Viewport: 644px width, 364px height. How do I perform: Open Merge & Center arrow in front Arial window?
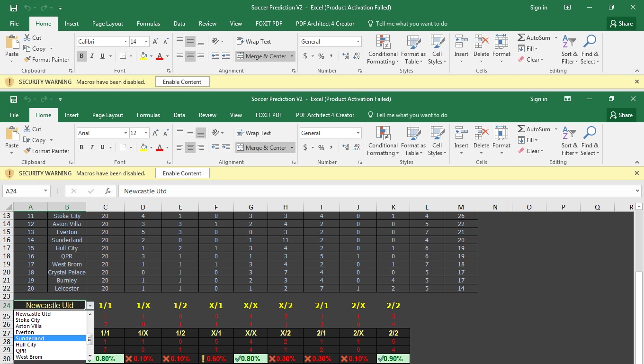coord(292,148)
